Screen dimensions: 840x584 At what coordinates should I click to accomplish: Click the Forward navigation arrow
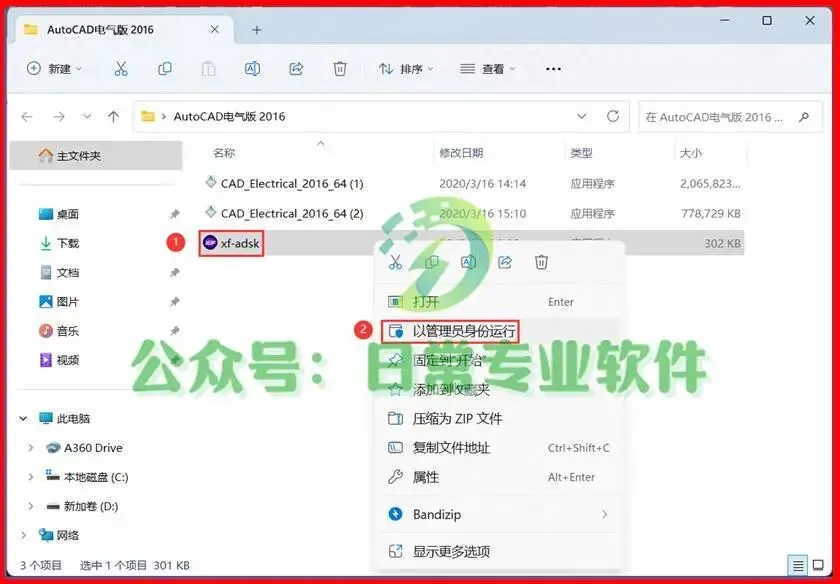[59, 116]
